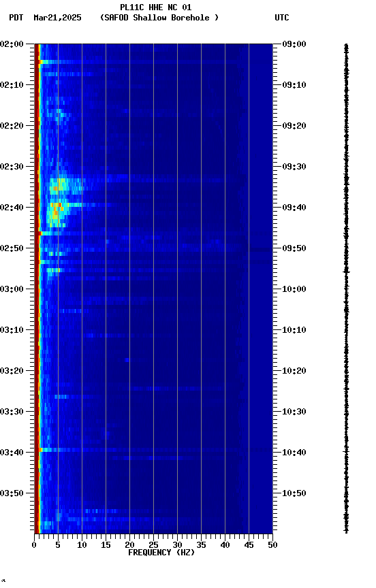Click the frequency axis label '45'
This screenshot has height=588, width=376.
[x=249, y=546]
